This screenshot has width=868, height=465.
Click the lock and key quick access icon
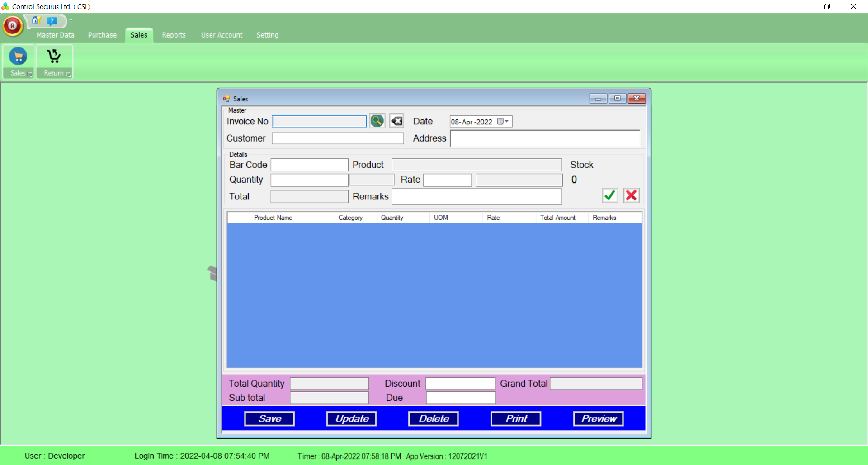point(37,20)
